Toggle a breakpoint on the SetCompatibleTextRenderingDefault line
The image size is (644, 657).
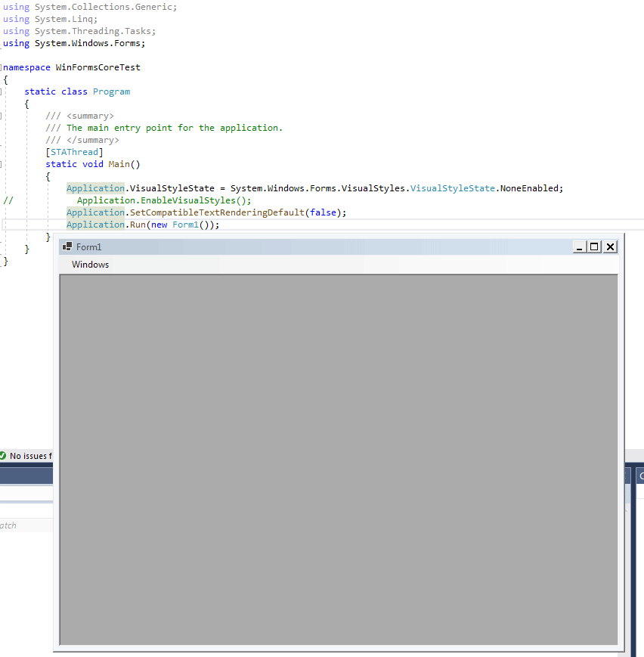(3, 212)
